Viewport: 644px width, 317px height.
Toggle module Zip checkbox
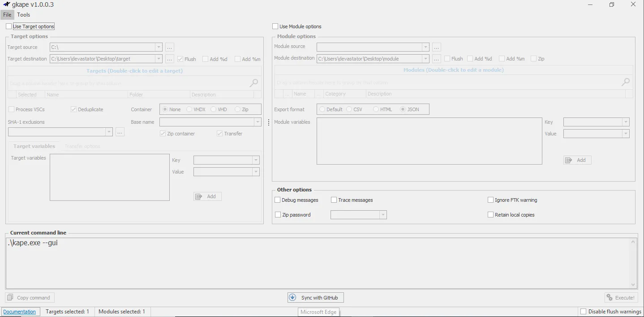click(534, 59)
